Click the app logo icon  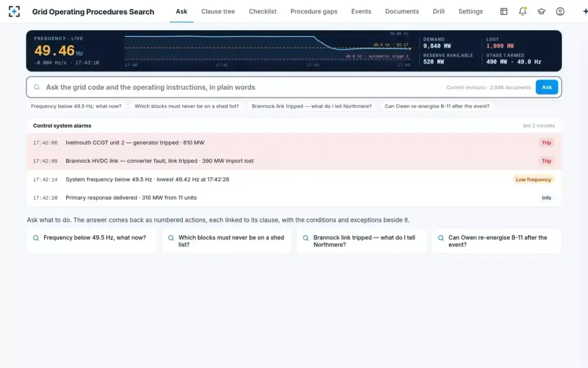14,11
